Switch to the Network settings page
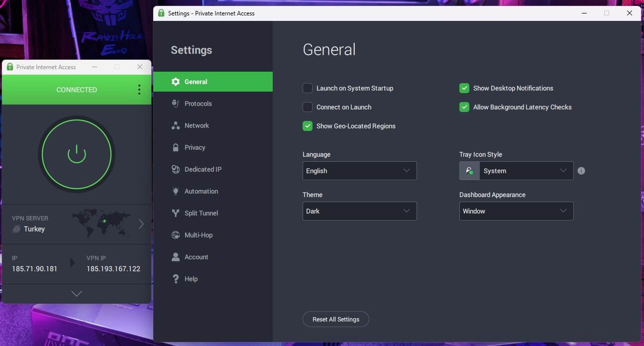The width and height of the screenshot is (644, 346). [213, 125]
